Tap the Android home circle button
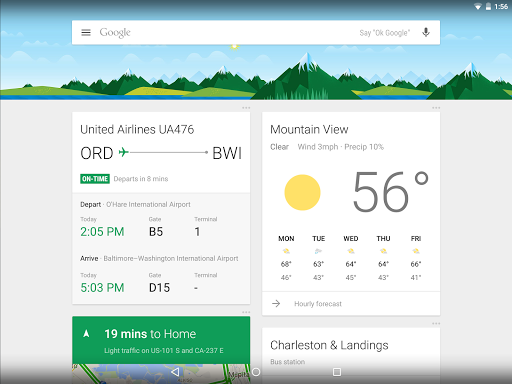The width and height of the screenshot is (512, 384). click(256, 372)
